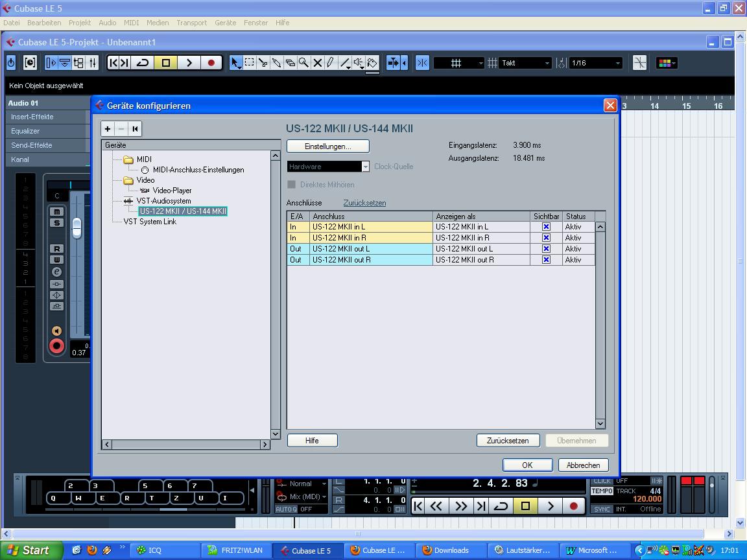This screenshot has height=560, width=747.
Task: Open the Quantize 1/16 dropdown
Action: (595, 63)
